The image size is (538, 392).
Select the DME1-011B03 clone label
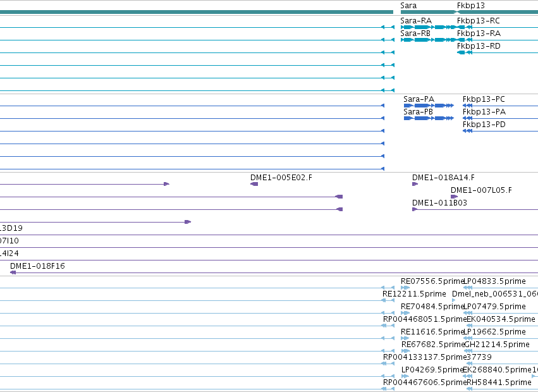tap(439, 203)
